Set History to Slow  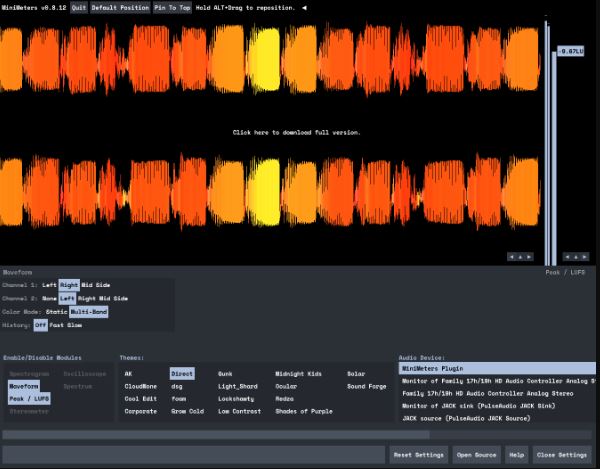click(x=74, y=325)
